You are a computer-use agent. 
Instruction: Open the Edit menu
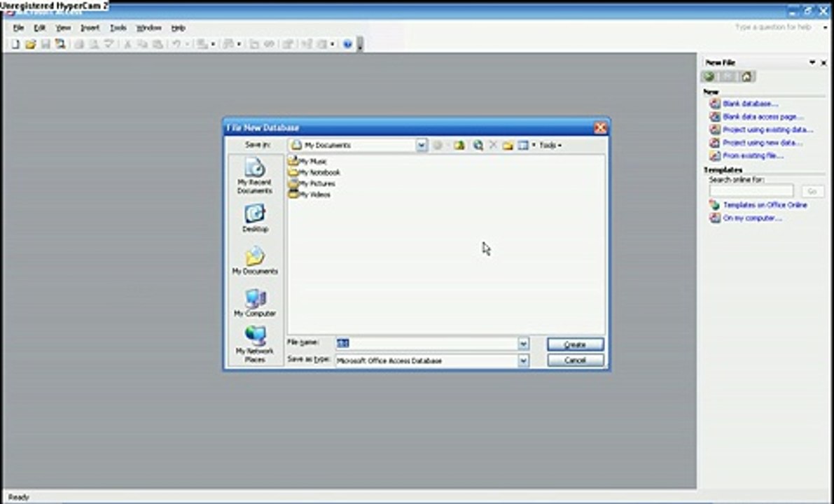[40, 27]
